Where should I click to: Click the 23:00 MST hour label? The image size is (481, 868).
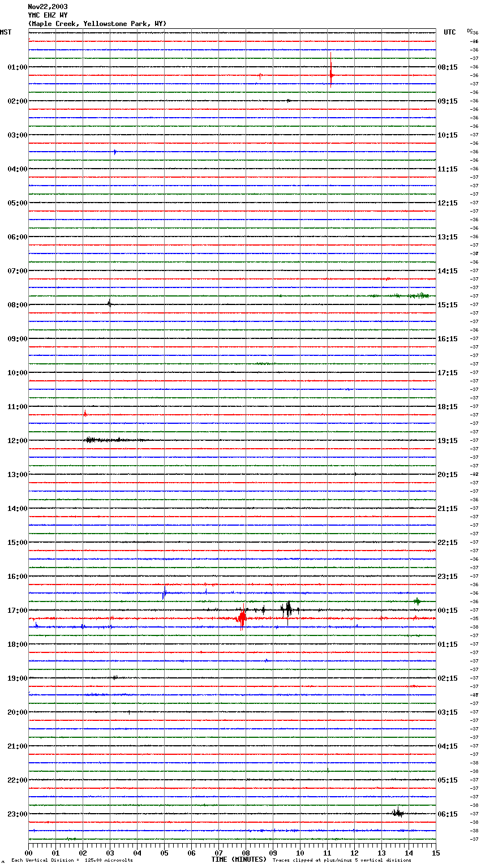18,814
